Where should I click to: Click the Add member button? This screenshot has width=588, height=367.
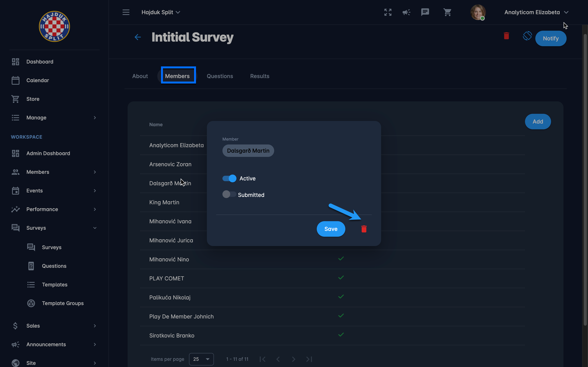pos(538,122)
